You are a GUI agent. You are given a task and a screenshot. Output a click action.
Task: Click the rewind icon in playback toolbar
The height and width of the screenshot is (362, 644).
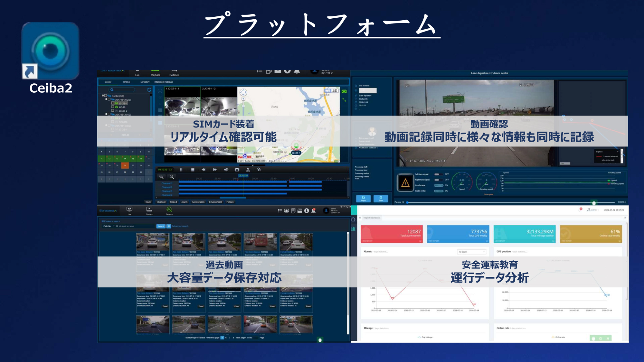point(204,170)
